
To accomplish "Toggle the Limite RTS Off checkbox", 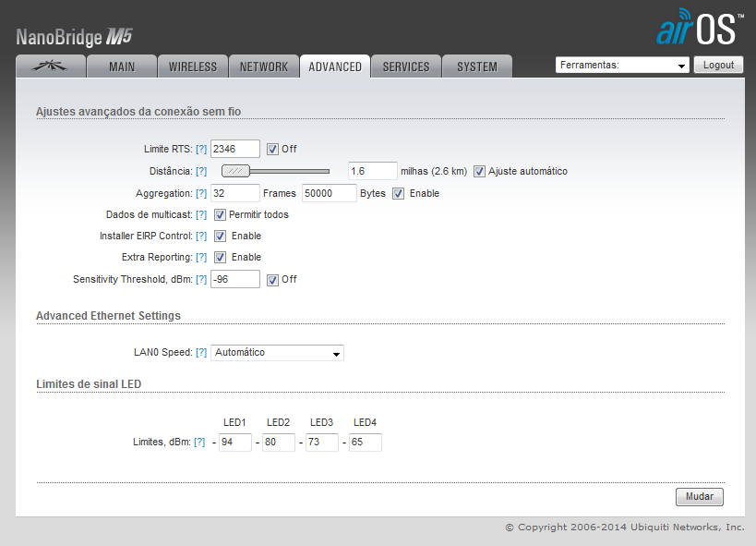I will (272, 149).
